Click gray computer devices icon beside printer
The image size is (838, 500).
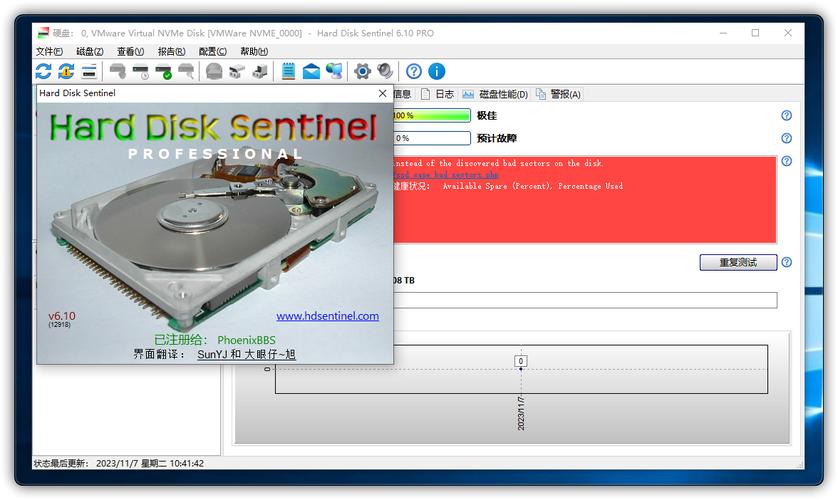click(260, 71)
